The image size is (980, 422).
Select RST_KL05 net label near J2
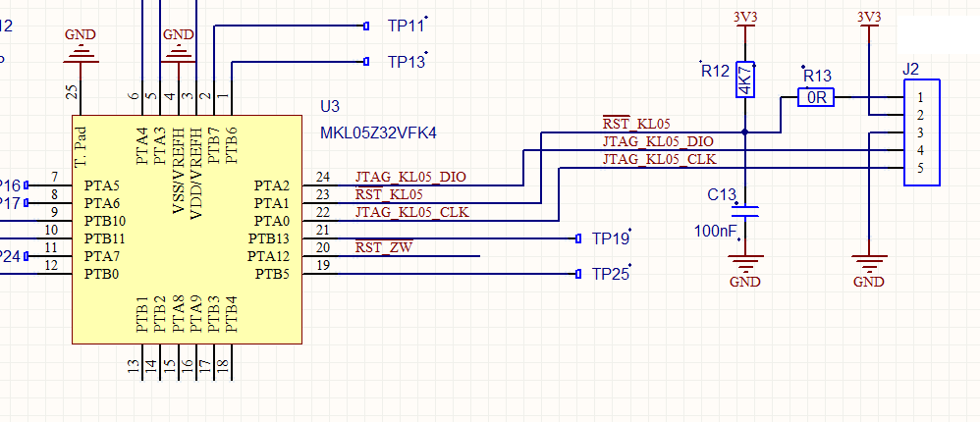(636, 124)
